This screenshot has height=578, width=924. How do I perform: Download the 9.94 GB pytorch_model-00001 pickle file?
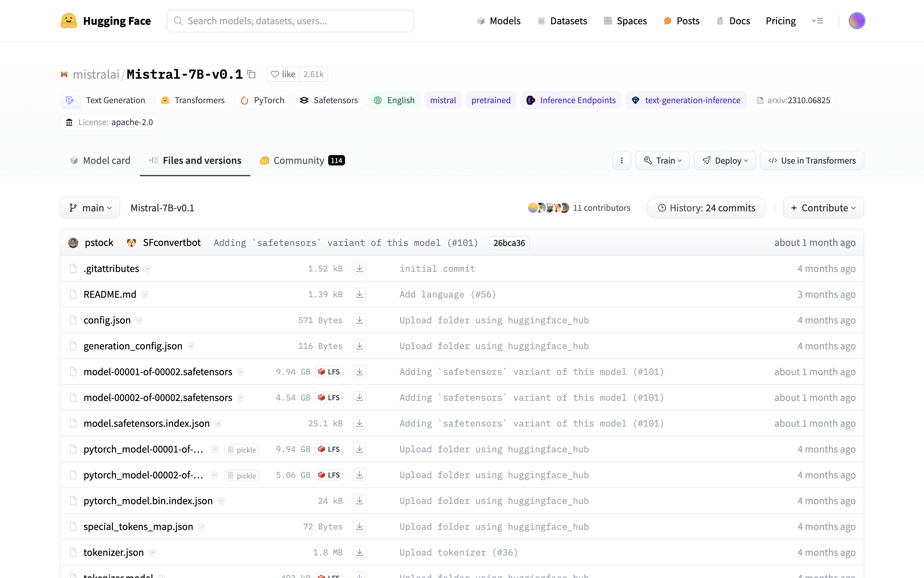[x=359, y=449]
